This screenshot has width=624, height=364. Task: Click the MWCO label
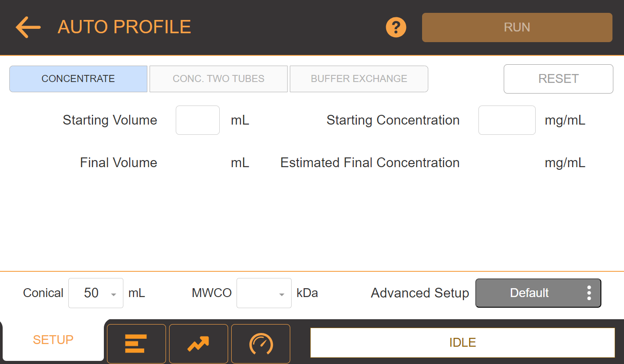212,293
